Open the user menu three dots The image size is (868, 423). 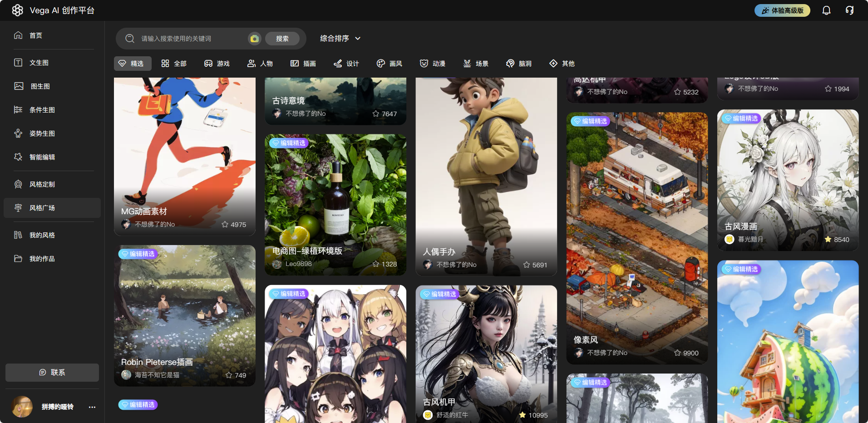92,407
